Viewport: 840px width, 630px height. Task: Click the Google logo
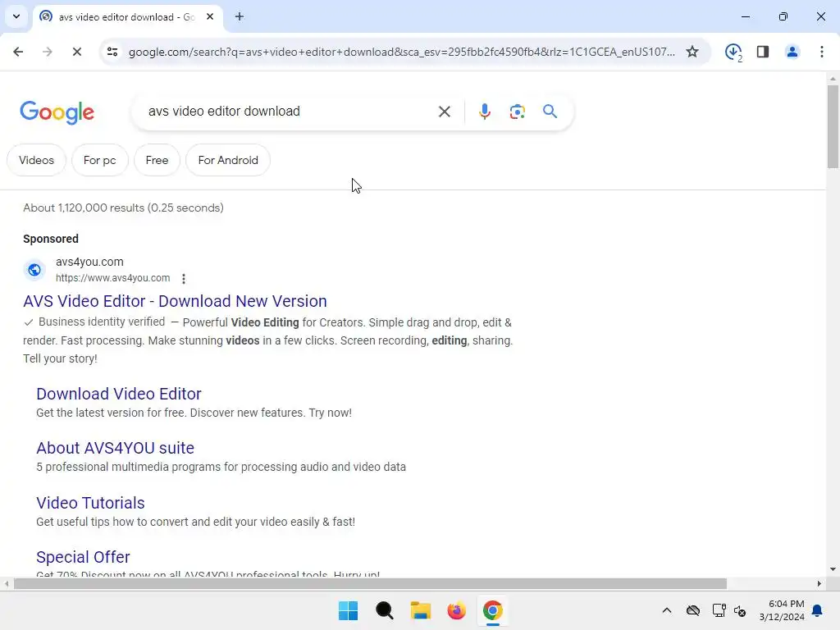[57, 112]
